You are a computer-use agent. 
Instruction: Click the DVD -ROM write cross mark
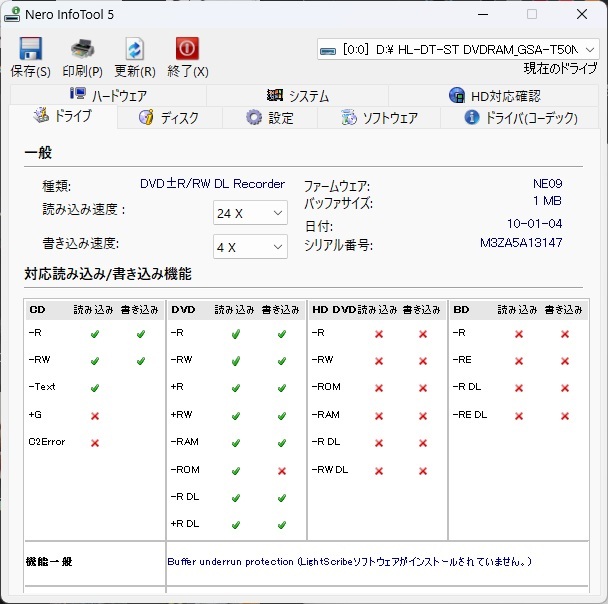coord(282,471)
